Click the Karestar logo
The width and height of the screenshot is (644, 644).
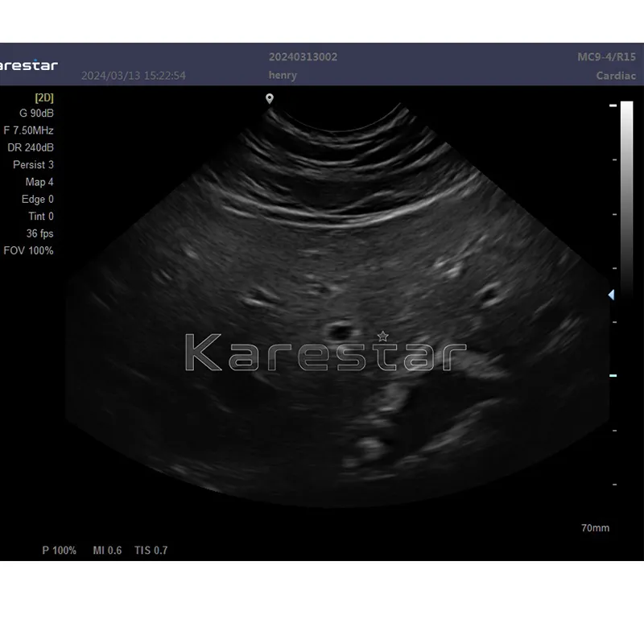(x=325, y=351)
